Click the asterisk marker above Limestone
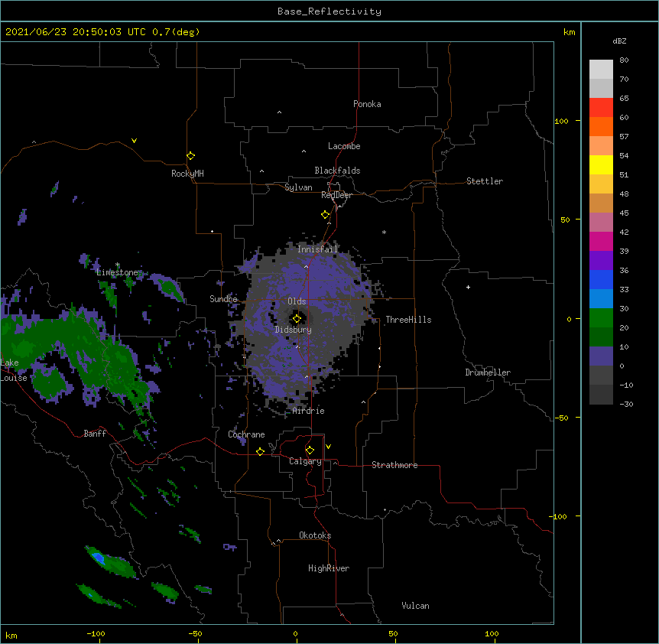The width and height of the screenshot is (659, 644). (x=118, y=265)
